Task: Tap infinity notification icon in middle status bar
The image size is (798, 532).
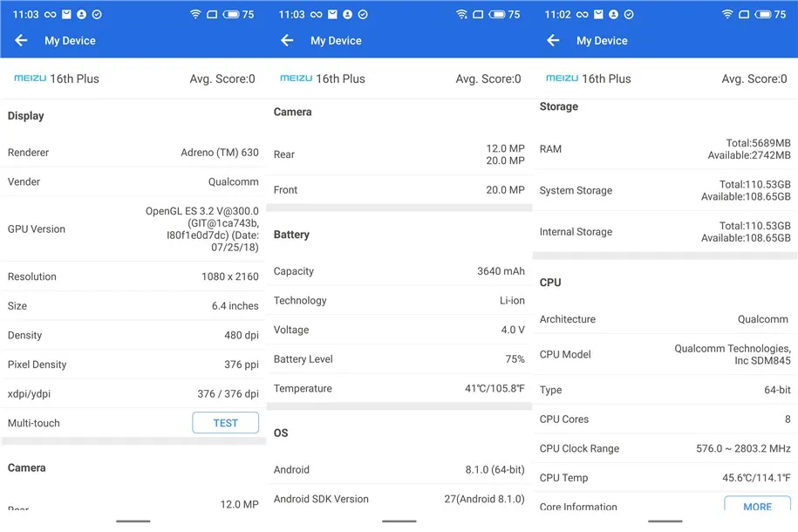Action: click(316, 14)
